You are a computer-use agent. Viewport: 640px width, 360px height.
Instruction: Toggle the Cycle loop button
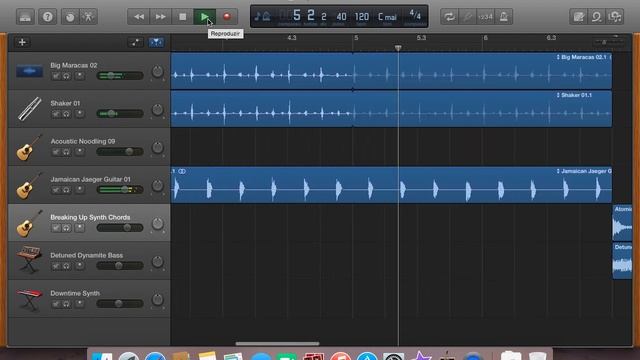click(449, 17)
